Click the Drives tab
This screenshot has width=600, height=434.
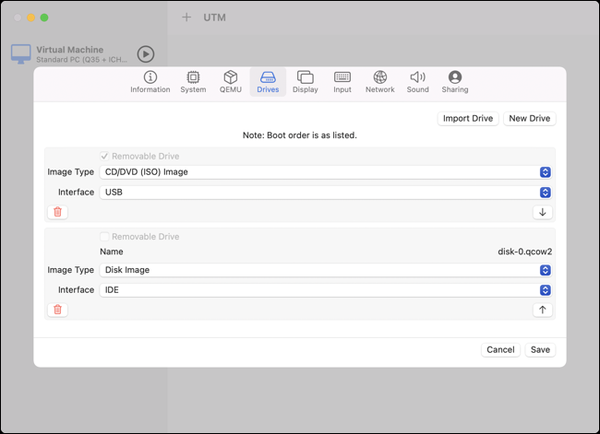click(267, 82)
